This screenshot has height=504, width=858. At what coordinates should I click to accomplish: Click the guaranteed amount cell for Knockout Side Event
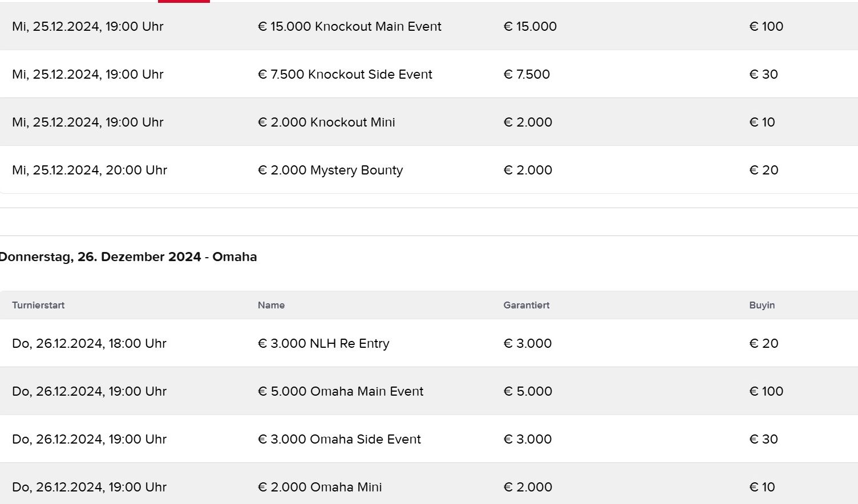coord(526,74)
